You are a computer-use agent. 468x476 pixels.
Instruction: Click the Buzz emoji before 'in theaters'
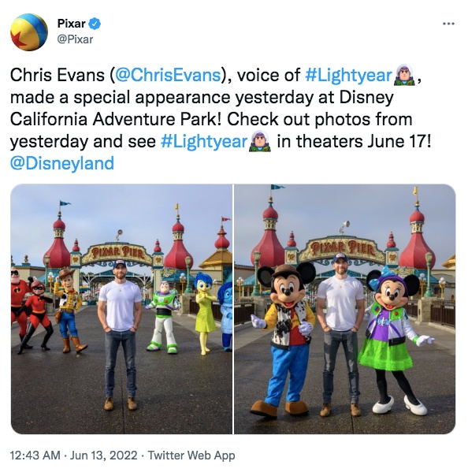260,142
